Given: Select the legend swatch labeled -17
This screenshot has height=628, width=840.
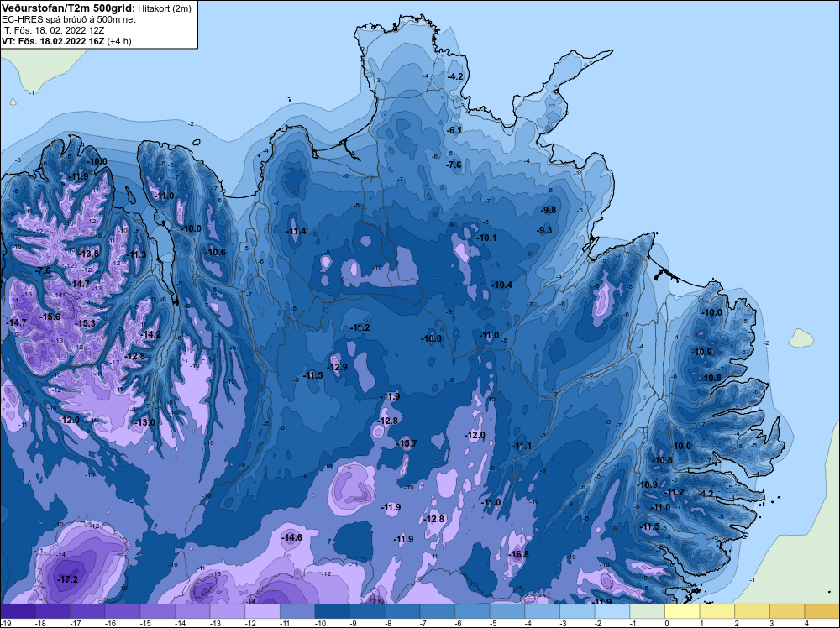Looking at the screenshot, I should pyautogui.click(x=87, y=611).
